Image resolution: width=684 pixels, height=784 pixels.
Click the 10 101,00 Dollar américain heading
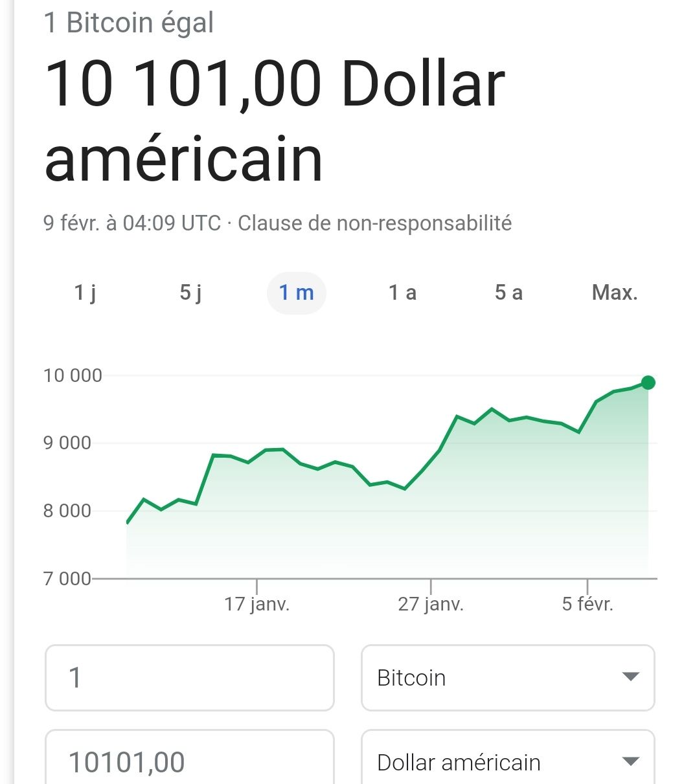[274, 121]
